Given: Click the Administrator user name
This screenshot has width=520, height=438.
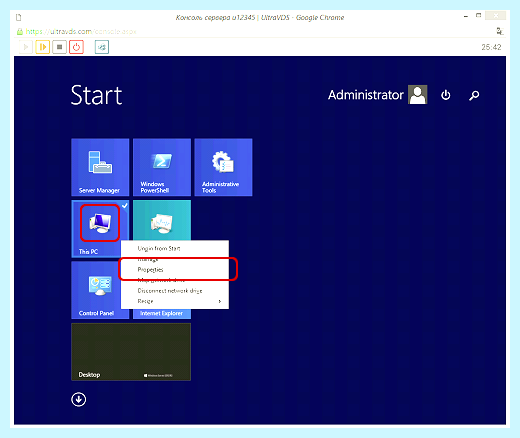Looking at the screenshot, I should pos(366,95).
